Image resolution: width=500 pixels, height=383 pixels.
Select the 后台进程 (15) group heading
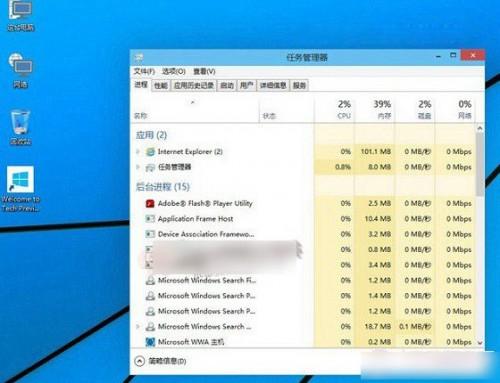click(163, 187)
